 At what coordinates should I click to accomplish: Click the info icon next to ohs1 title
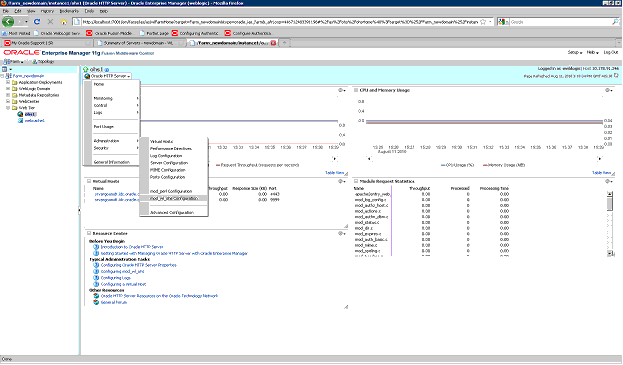(107, 70)
